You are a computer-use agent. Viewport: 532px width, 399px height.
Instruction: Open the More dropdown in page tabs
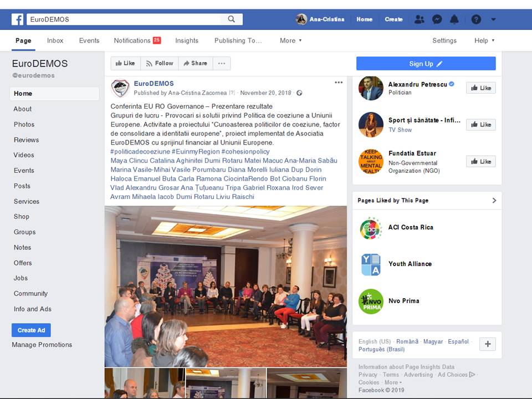point(291,40)
